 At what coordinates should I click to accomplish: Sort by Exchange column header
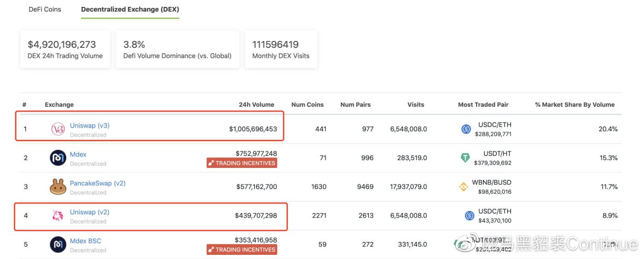[x=59, y=104]
